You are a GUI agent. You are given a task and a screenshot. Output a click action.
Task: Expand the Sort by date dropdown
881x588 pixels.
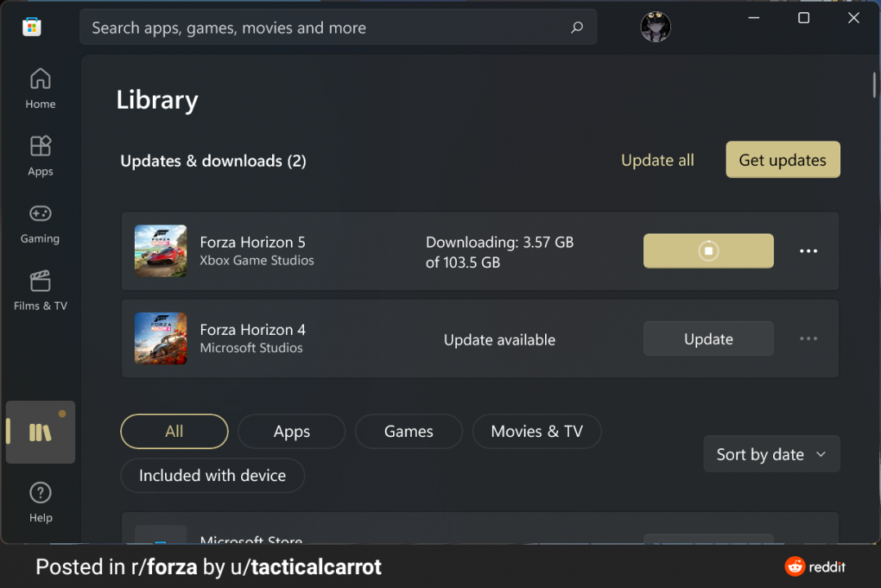point(771,454)
